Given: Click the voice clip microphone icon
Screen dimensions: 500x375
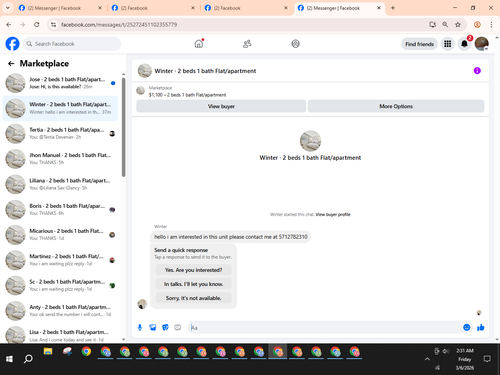Looking at the screenshot, I should pyautogui.click(x=140, y=327).
